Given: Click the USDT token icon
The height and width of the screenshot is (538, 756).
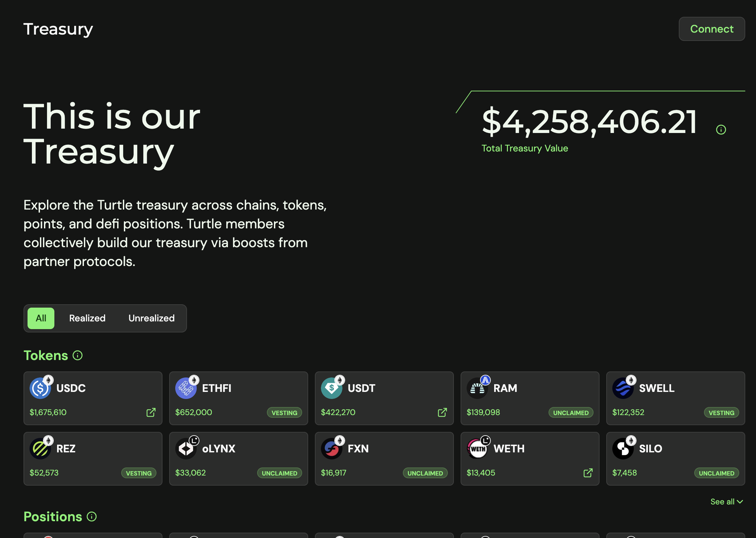Looking at the screenshot, I should point(332,389).
